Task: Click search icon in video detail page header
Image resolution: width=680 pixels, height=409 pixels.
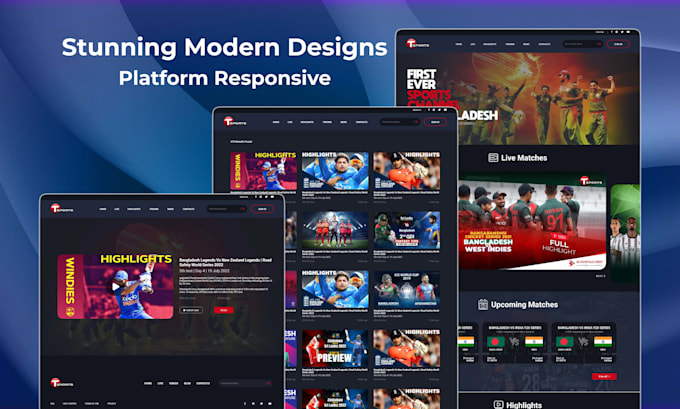Action: click(243, 209)
